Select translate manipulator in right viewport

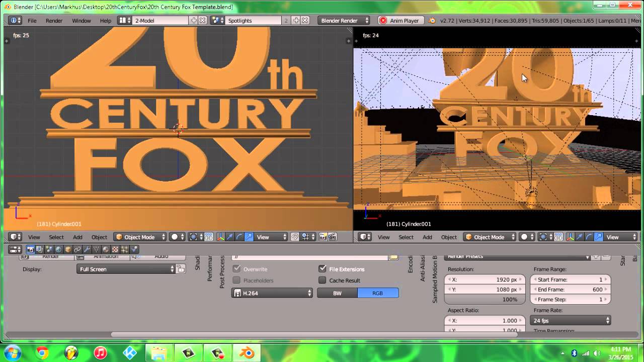click(580, 237)
